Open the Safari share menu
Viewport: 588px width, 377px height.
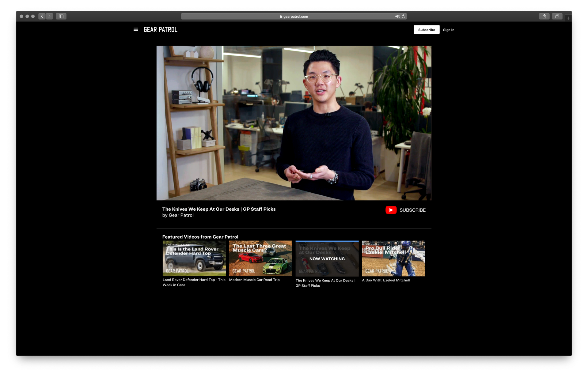point(544,16)
